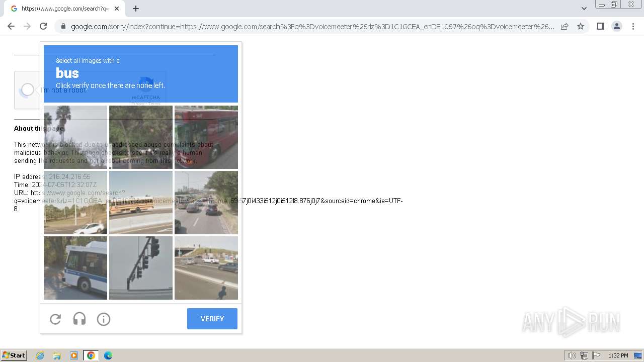Select the white and blue bus tile
Viewport: 644px width, 362px height.
pos(75,268)
